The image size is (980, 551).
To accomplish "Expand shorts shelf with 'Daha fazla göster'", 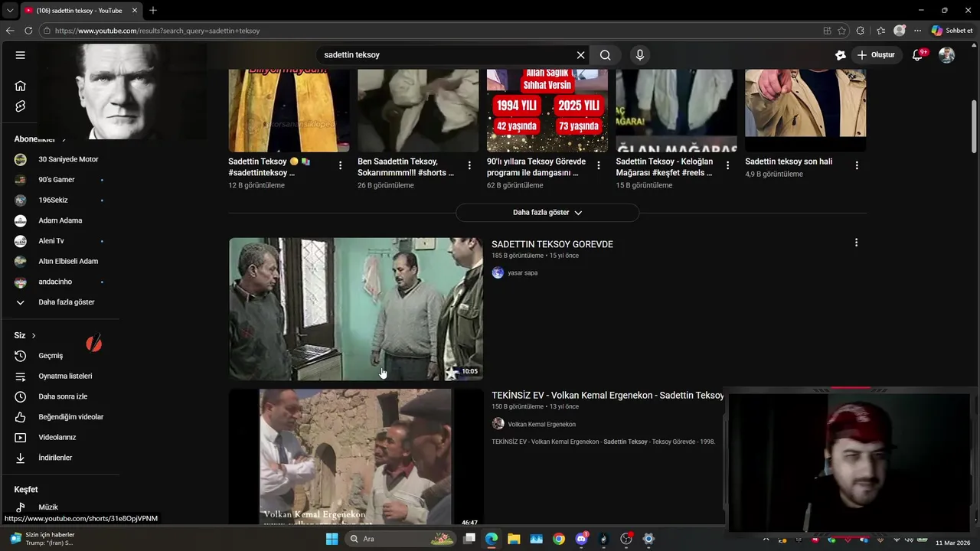I will (x=547, y=213).
